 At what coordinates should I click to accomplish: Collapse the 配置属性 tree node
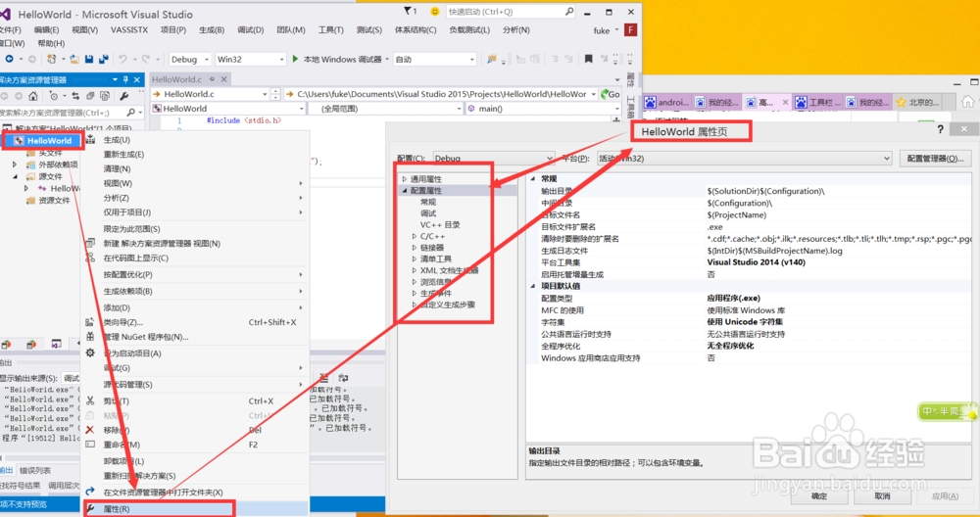[405, 190]
